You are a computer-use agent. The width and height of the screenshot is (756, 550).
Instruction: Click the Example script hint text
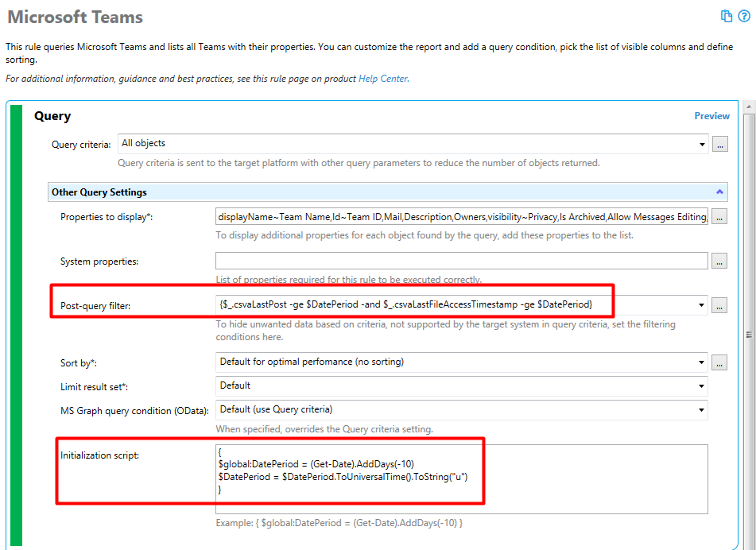pos(339,523)
